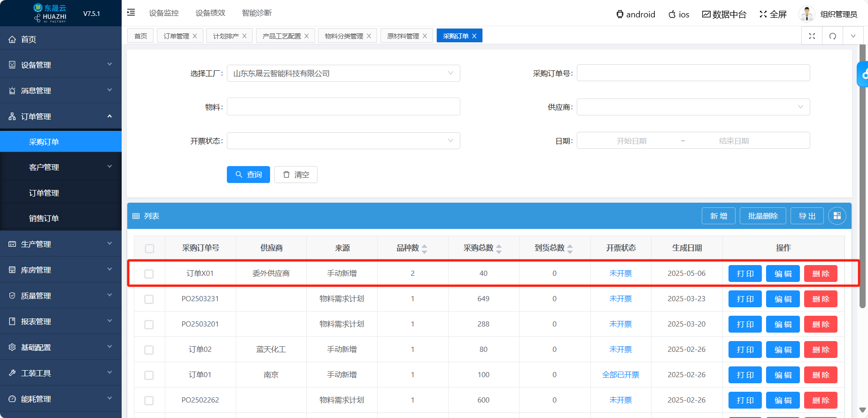
Task: Close the 计划排产 tab
Action: (245, 36)
